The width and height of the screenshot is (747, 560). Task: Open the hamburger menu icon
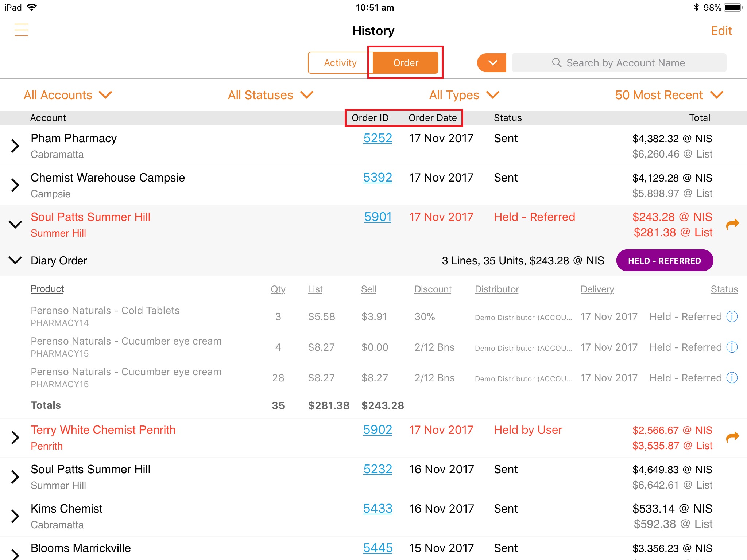coord(22,30)
